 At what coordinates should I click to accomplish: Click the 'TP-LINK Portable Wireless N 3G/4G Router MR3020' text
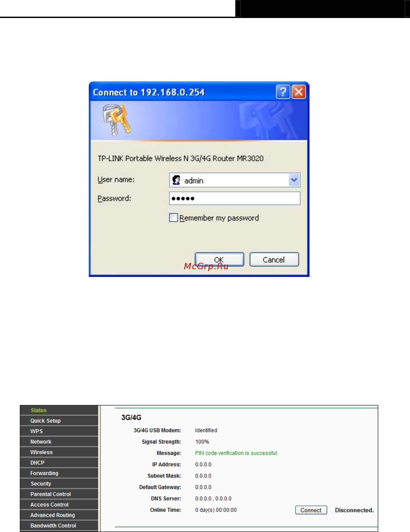(x=181, y=158)
